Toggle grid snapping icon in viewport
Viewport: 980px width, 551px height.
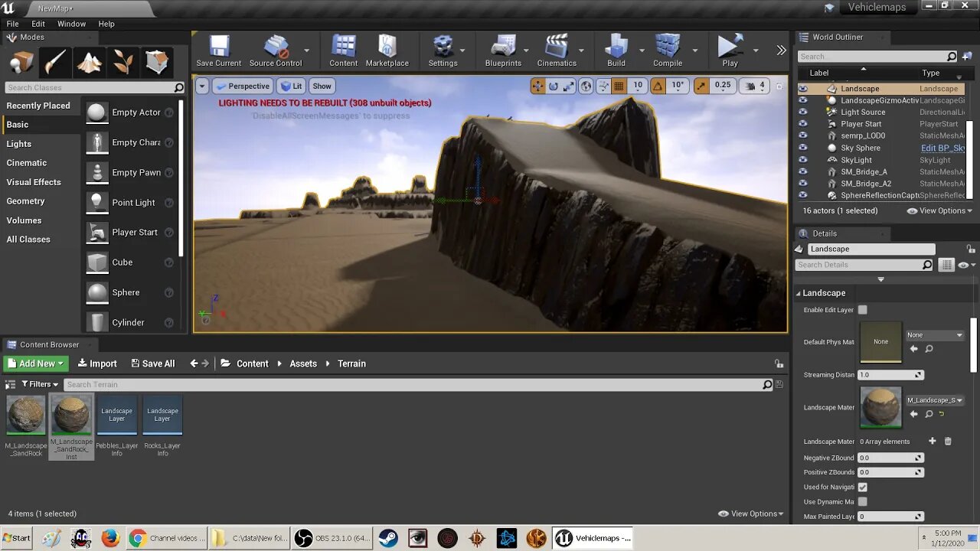point(619,86)
